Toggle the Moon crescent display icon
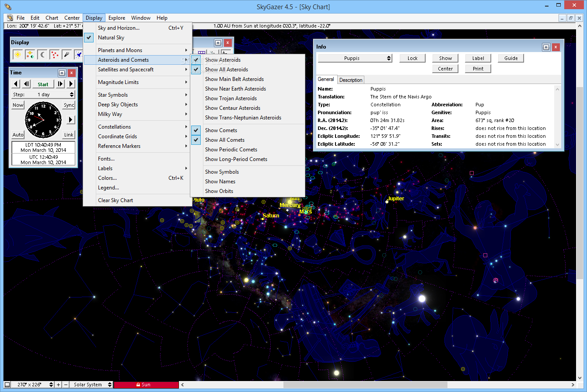This screenshot has width=587, height=392. pos(42,54)
